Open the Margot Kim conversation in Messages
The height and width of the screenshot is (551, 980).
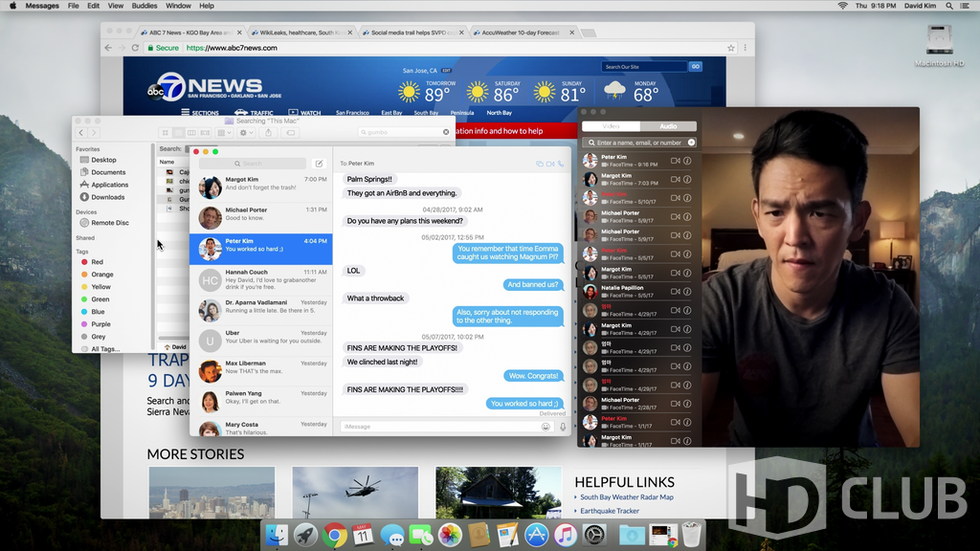coord(261,187)
